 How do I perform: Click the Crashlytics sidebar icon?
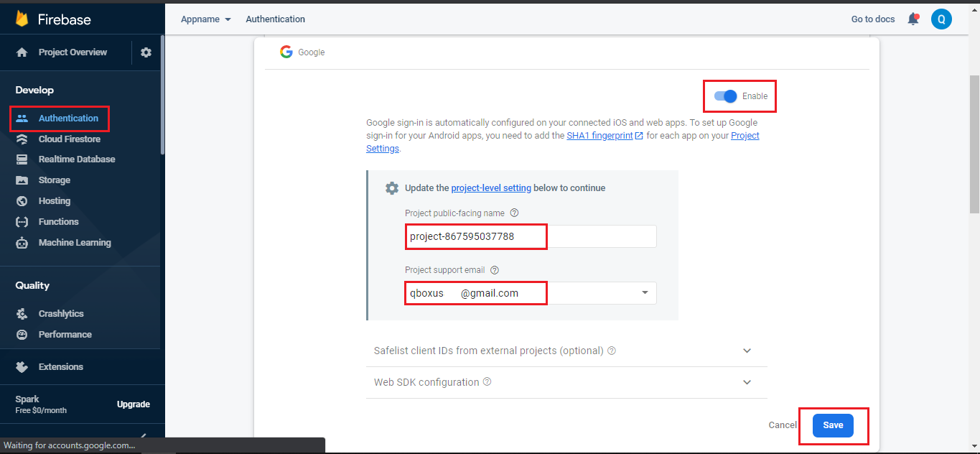(x=22, y=314)
